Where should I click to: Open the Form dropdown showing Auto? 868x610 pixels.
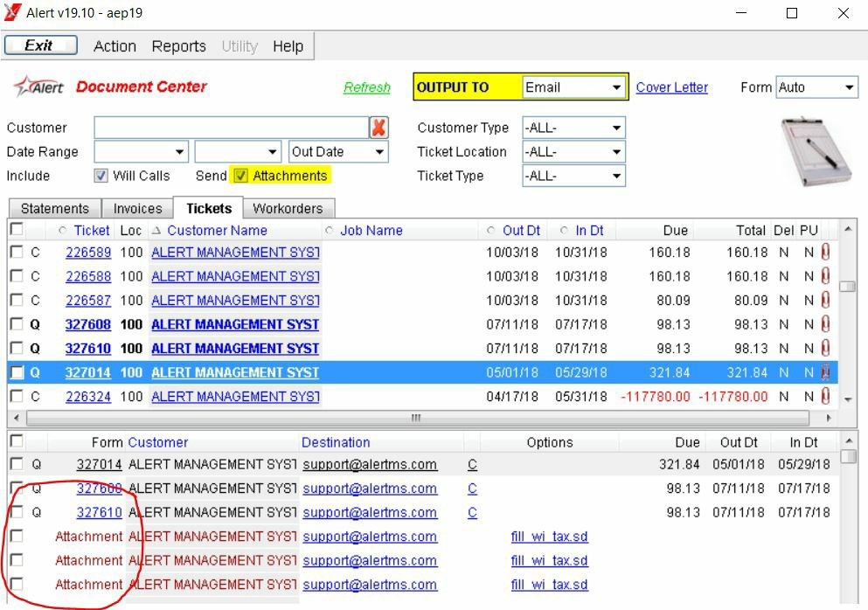817,87
